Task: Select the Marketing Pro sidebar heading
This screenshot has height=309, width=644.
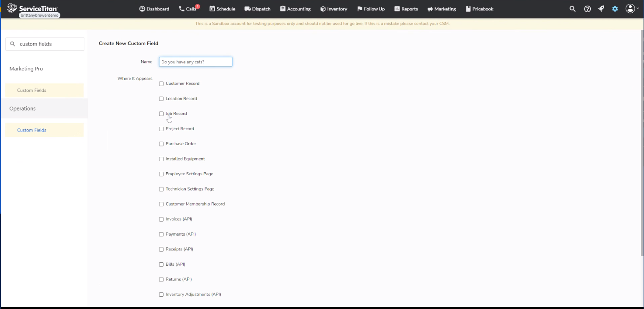Action: pyautogui.click(x=26, y=69)
